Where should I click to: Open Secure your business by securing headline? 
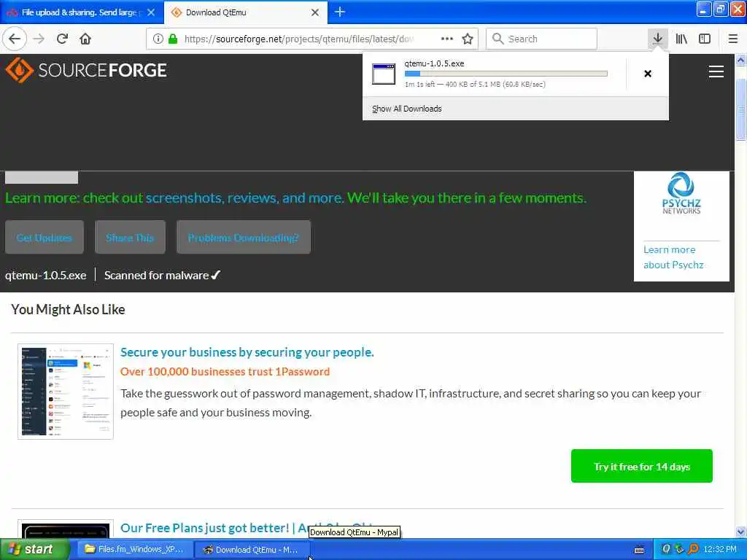[247, 352]
